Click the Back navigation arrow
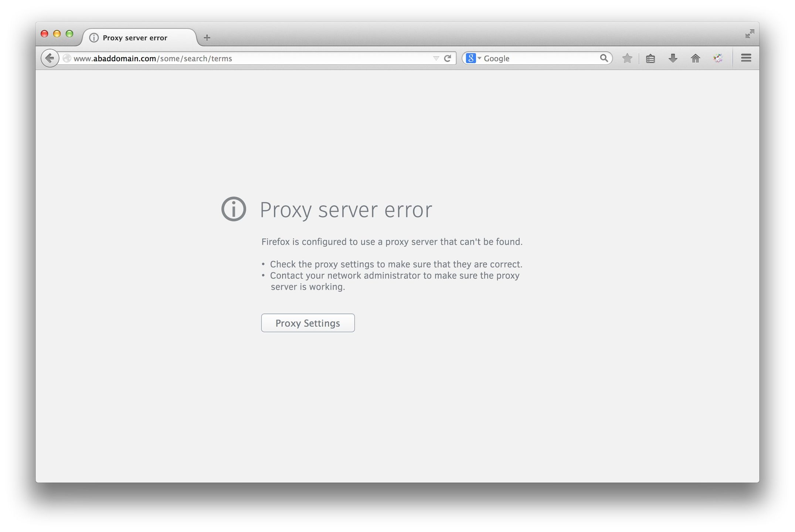The image size is (795, 532). [x=50, y=58]
